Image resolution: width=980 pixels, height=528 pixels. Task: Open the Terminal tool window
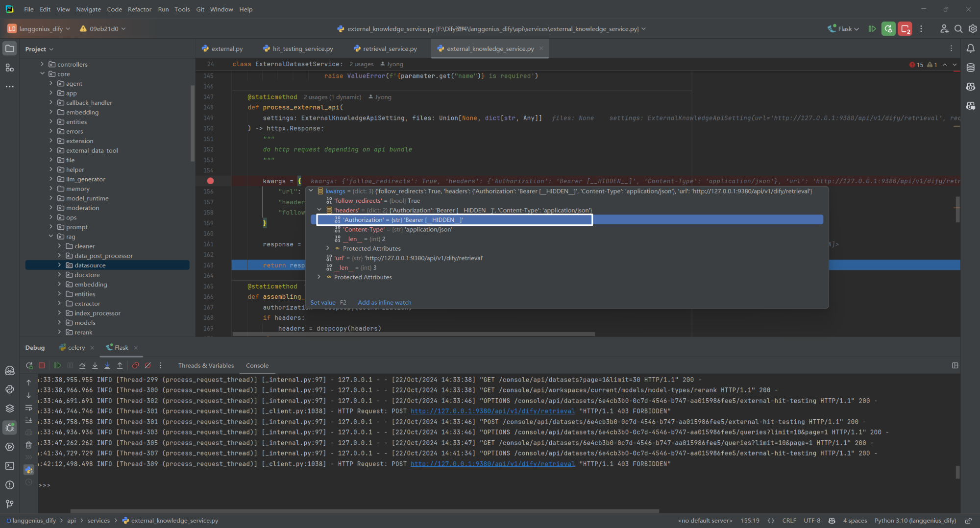10,466
